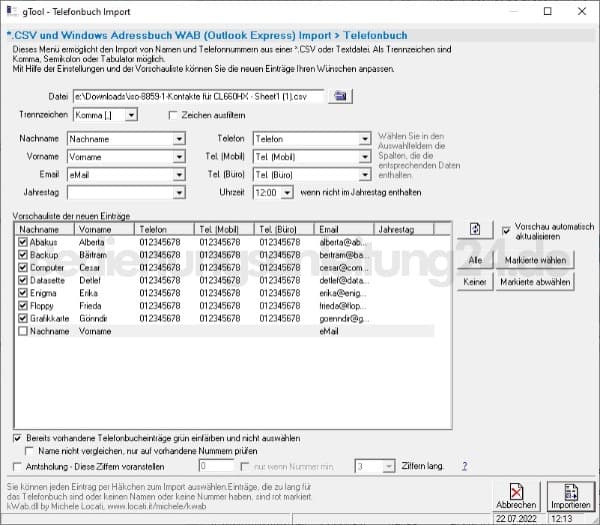This screenshot has height=525, width=600.
Task: Toggle Bereits vorhandene Telefonbucheinträge grün einfärben checkbox
Action: coord(17,438)
